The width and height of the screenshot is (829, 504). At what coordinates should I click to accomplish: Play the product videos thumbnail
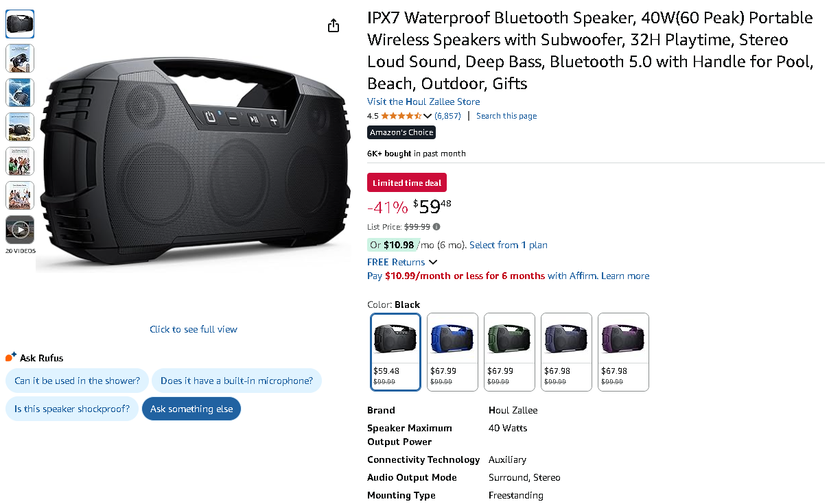[20, 230]
